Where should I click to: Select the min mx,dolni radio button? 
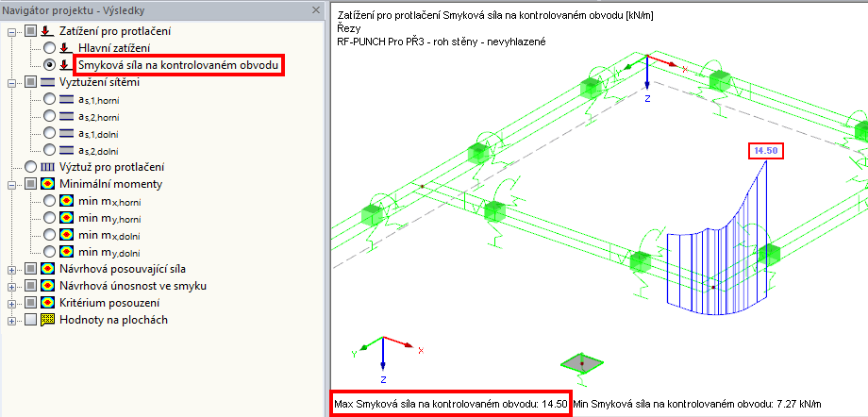pyautogui.click(x=50, y=235)
